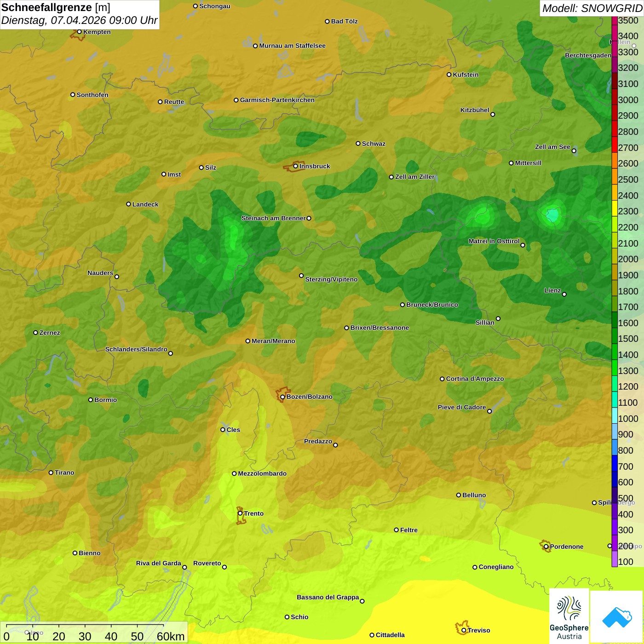This screenshot has width=644, height=644.
Task: Click the Conegliano label
Action: 496,567
